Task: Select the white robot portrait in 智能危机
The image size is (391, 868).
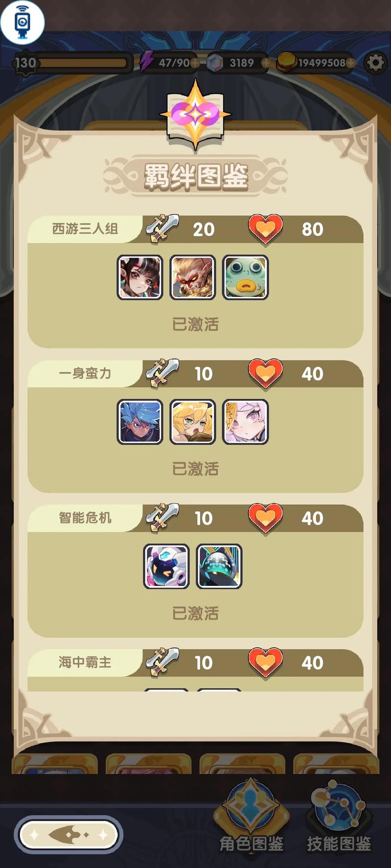Action: pos(166,566)
